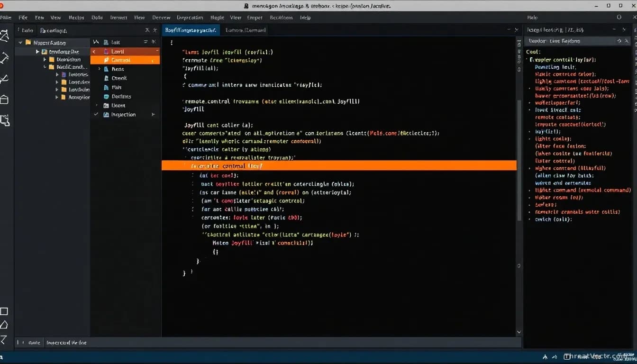
Task: Expand the "Dioiniaton" folder arrow
Action: coord(45,60)
